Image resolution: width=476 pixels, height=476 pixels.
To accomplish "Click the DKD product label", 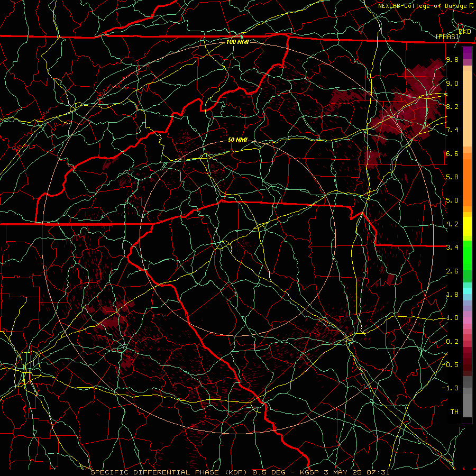I will point(464,32).
